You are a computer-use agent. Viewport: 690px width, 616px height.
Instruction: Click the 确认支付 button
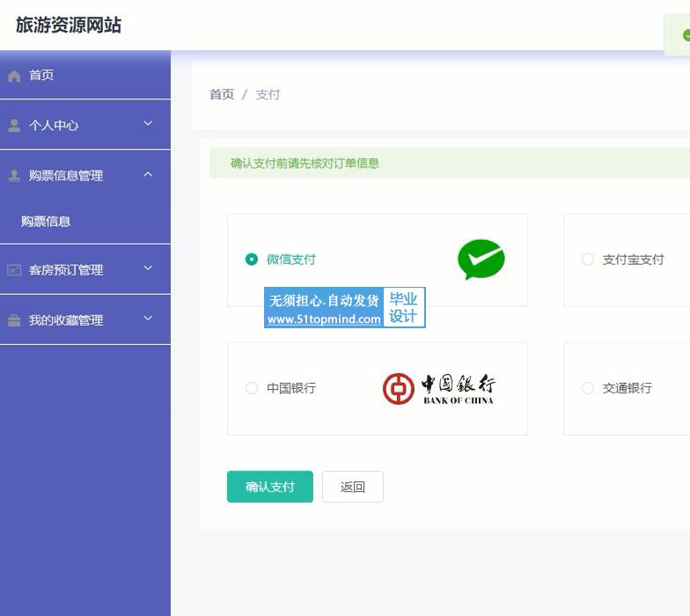pos(269,487)
